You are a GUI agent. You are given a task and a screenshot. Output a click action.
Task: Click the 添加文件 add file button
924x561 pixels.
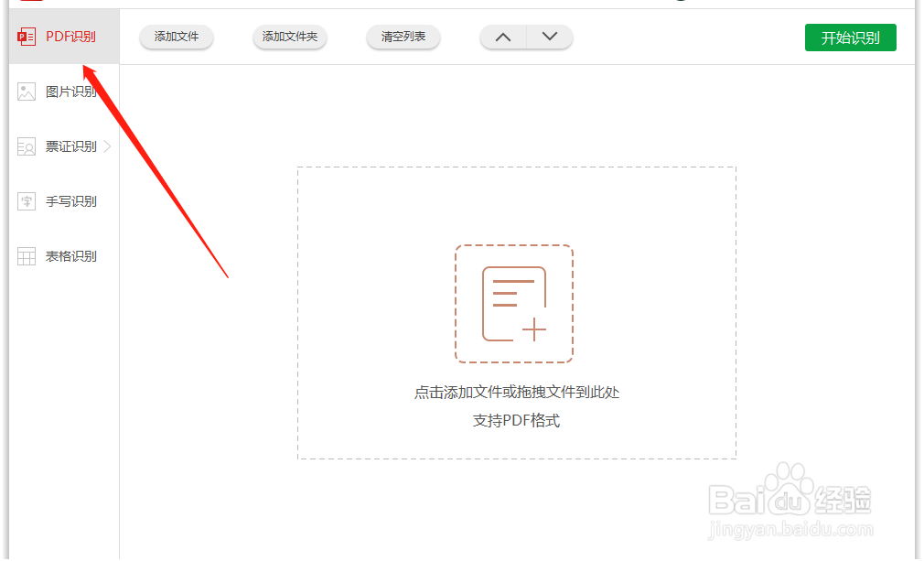click(x=176, y=38)
